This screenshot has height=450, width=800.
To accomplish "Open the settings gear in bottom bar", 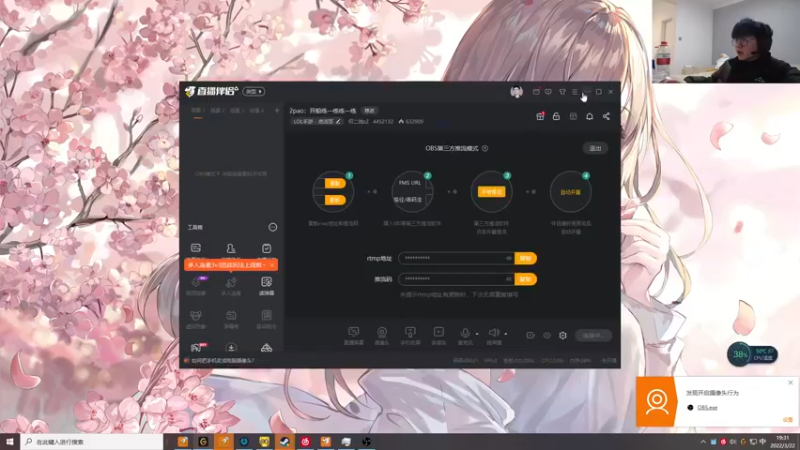I will click(x=563, y=336).
